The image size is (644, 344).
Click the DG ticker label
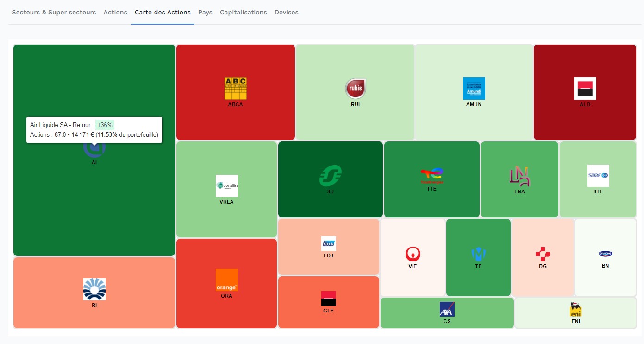click(543, 267)
